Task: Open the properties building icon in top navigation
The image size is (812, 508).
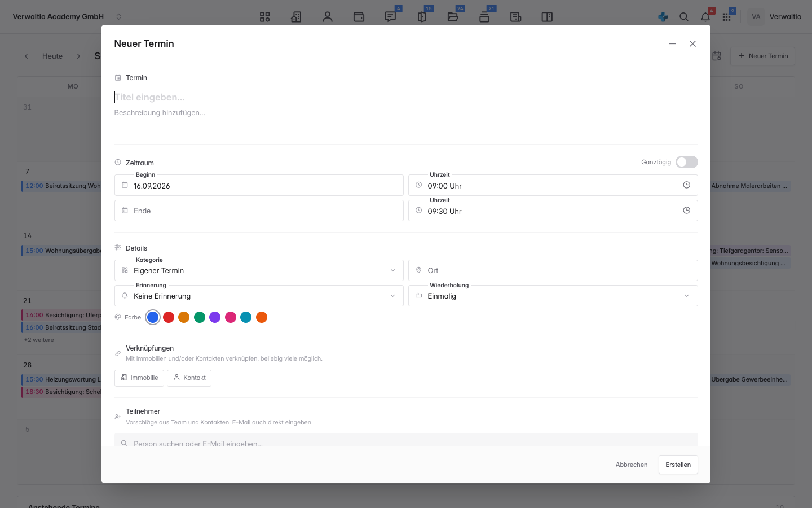Action: (x=296, y=17)
